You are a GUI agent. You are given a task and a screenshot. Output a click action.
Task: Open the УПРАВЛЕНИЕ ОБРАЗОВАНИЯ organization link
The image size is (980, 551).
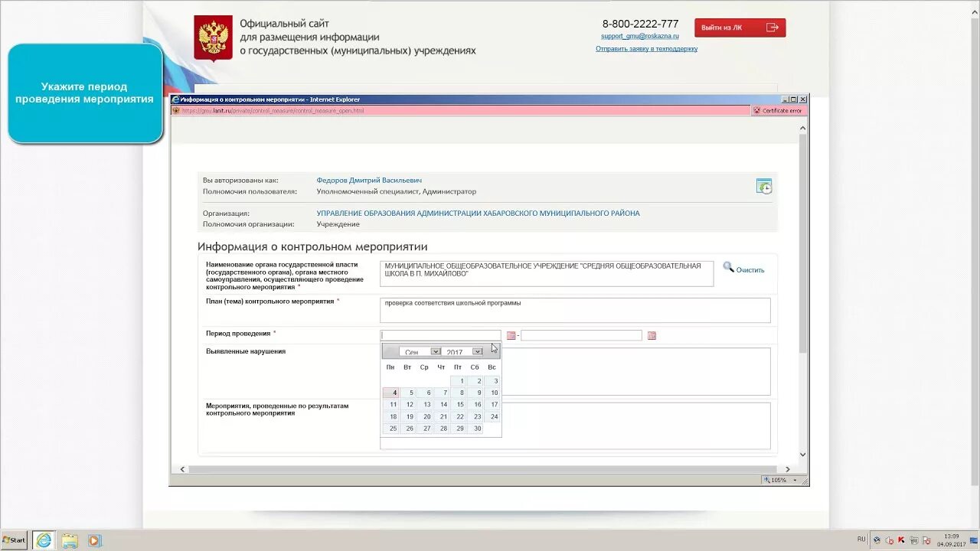coord(479,214)
